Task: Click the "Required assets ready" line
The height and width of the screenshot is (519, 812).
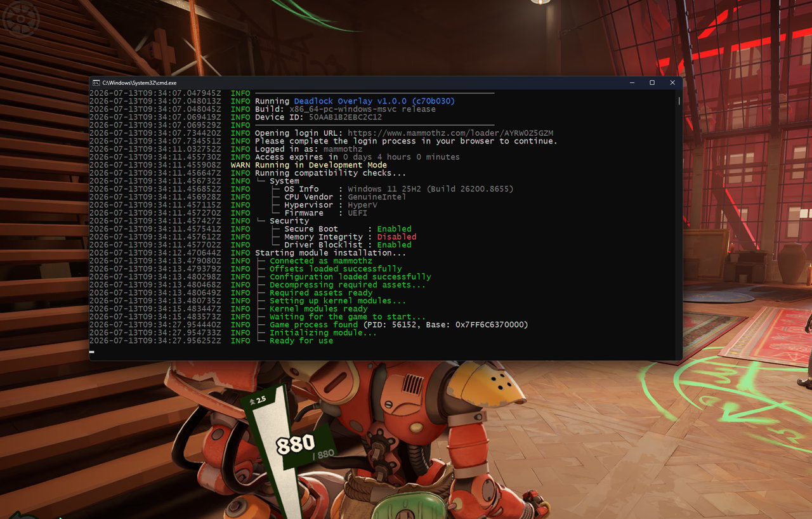Action: 321,293
